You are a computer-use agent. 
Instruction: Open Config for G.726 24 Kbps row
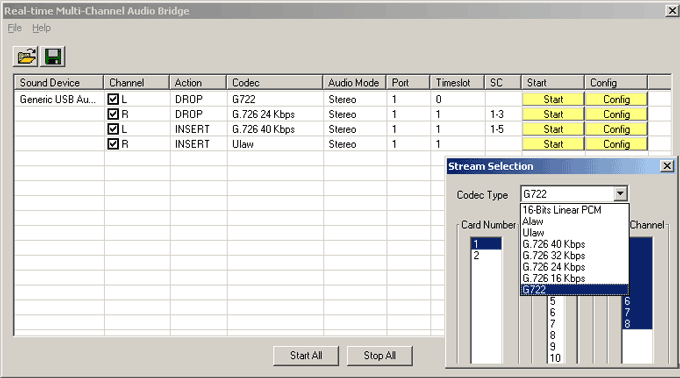(x=616, y=114)
